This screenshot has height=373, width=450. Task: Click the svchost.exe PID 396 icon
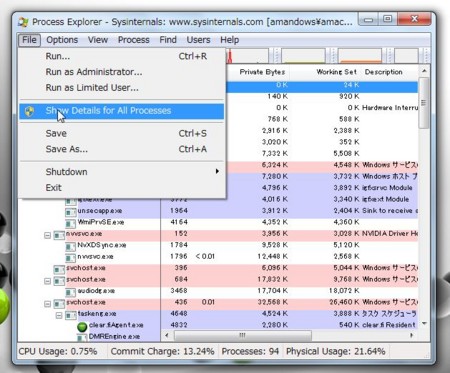(x=59, y=269)
